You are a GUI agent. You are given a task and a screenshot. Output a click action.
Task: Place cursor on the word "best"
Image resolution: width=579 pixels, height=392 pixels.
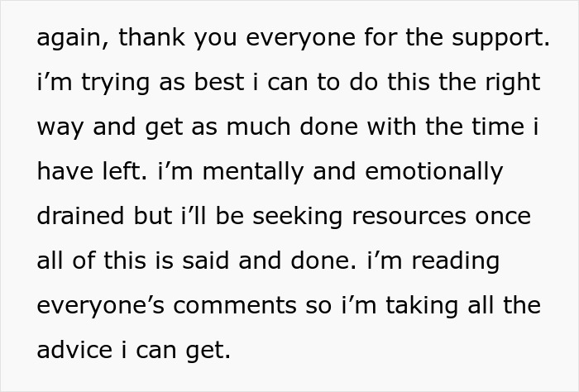tap(219, 82)
